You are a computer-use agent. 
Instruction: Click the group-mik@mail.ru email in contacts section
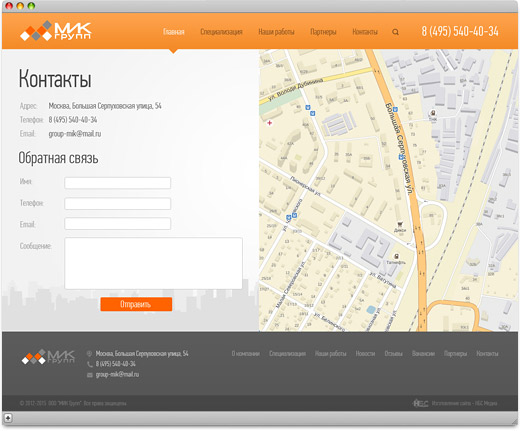point(75,134)
